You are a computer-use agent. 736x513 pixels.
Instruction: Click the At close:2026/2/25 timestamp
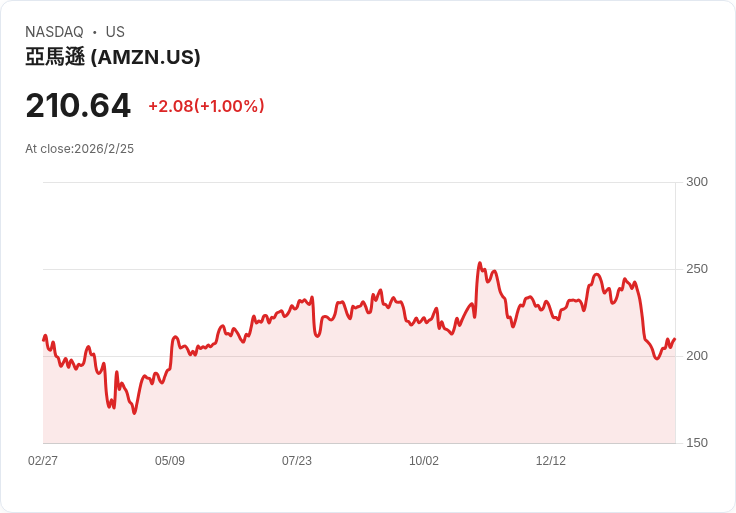(x=79, y=149)
